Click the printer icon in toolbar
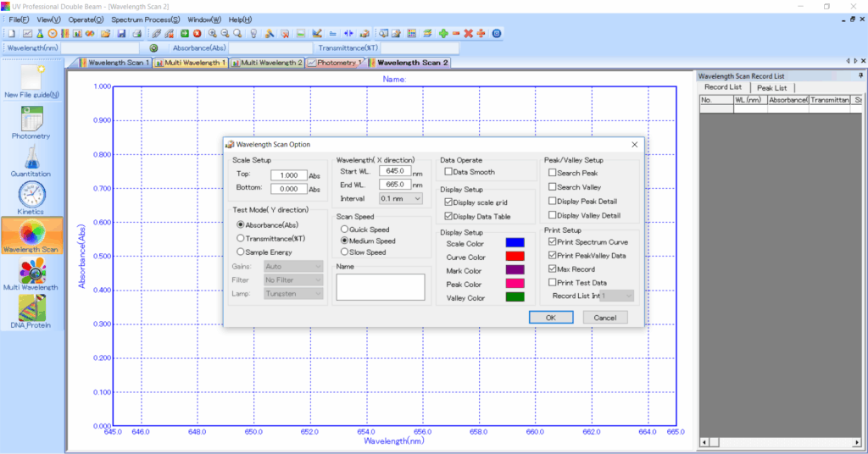Image resolution: width=868 pixels, height=454 pixels. point(136,33)
